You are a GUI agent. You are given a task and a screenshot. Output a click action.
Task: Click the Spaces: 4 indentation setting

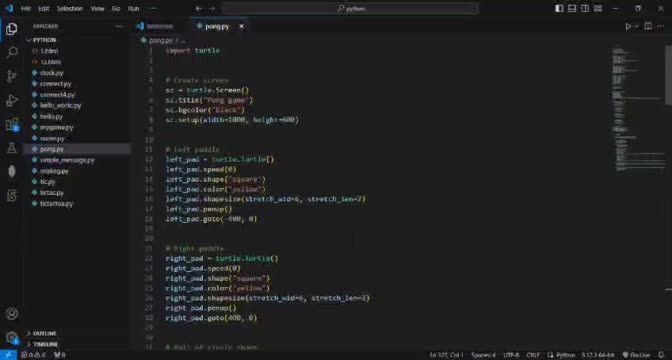coord(483,355)
